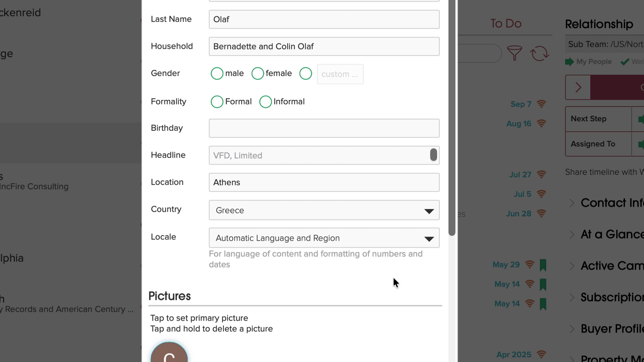Select the female gender radio button
Screen dimensions: 644x362
258,73
